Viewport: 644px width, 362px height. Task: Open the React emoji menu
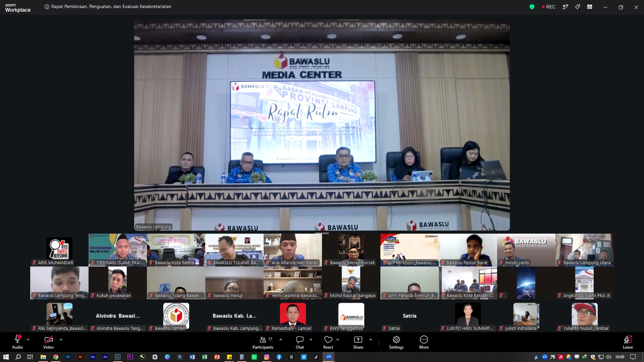328,342
